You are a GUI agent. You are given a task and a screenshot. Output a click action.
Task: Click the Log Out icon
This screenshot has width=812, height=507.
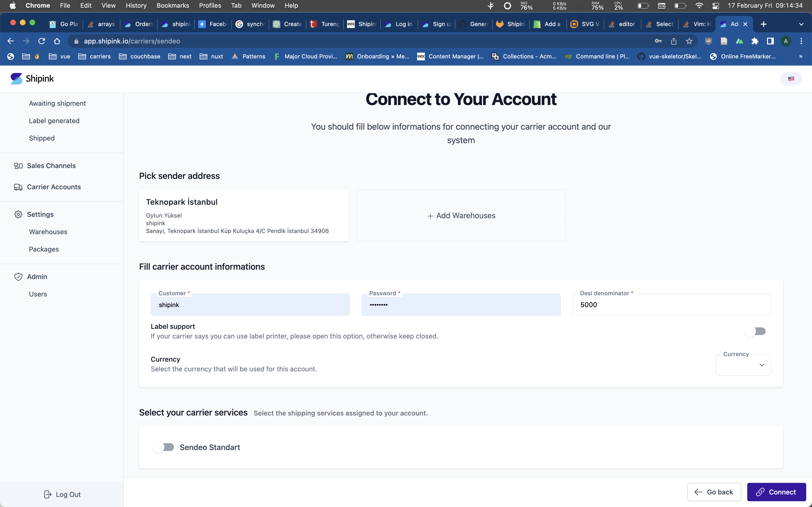(x=48, y=494)
